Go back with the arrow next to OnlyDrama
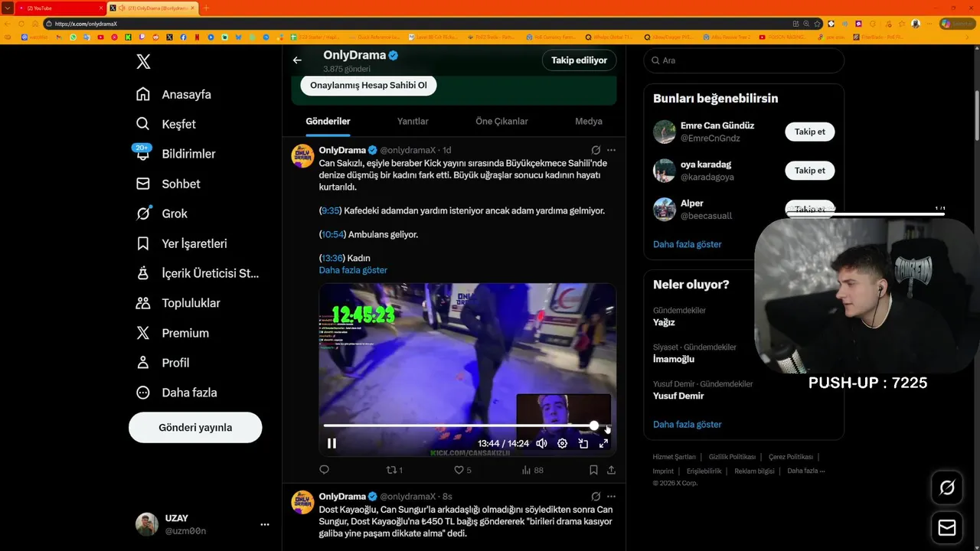Viewport: 980px width, 551px height. point(297,60)
